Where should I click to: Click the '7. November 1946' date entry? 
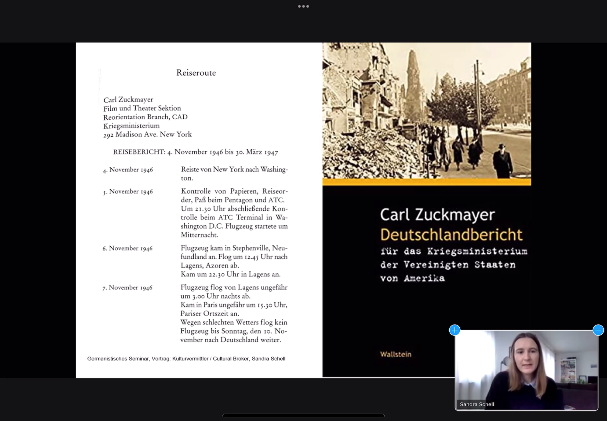tap(127, 288)
